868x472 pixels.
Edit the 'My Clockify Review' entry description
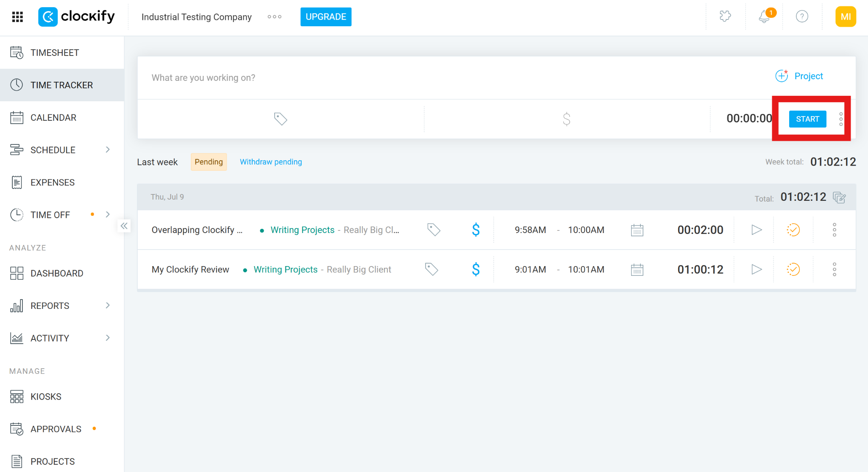pos(190,269)
